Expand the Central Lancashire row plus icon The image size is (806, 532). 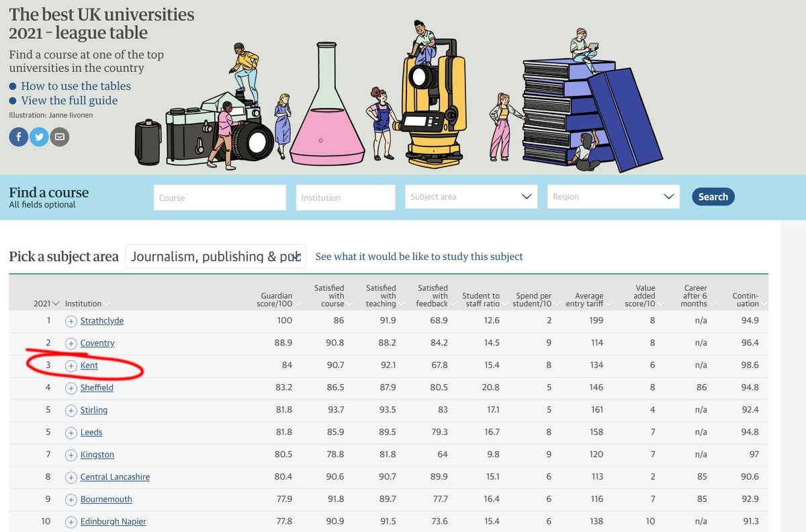(71, 477)
